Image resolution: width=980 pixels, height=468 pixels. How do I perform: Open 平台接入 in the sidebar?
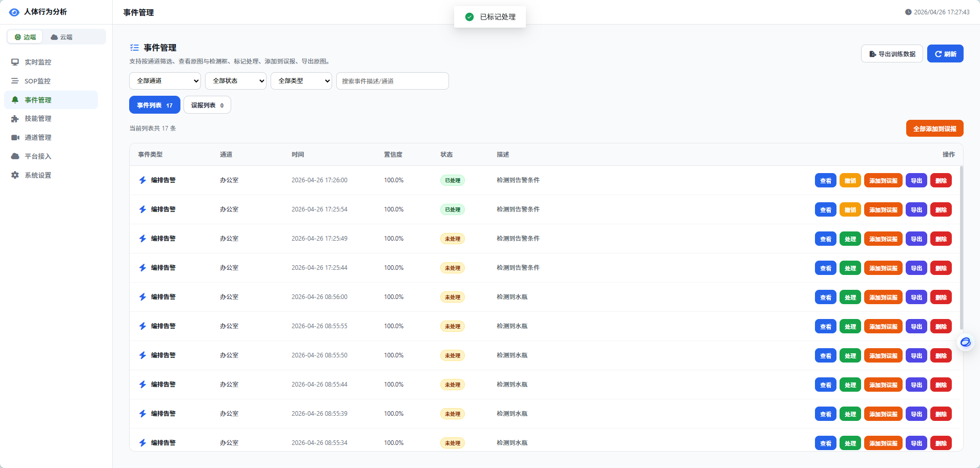[x=51, y=156]
